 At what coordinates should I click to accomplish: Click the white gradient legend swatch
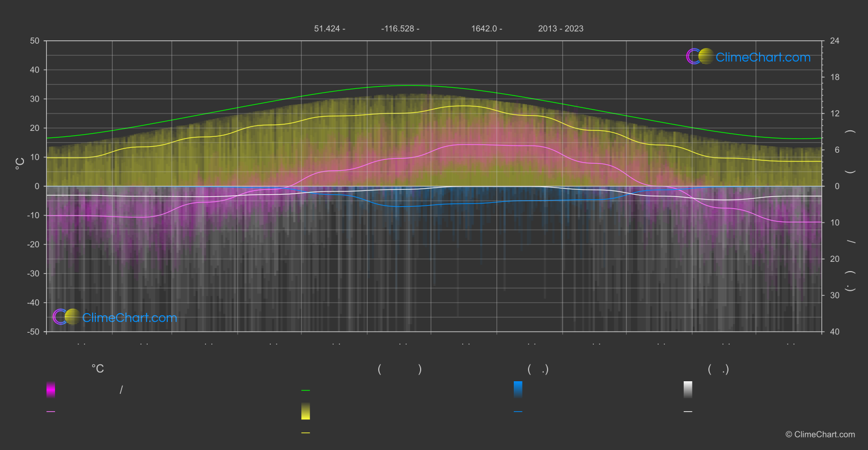688,389
